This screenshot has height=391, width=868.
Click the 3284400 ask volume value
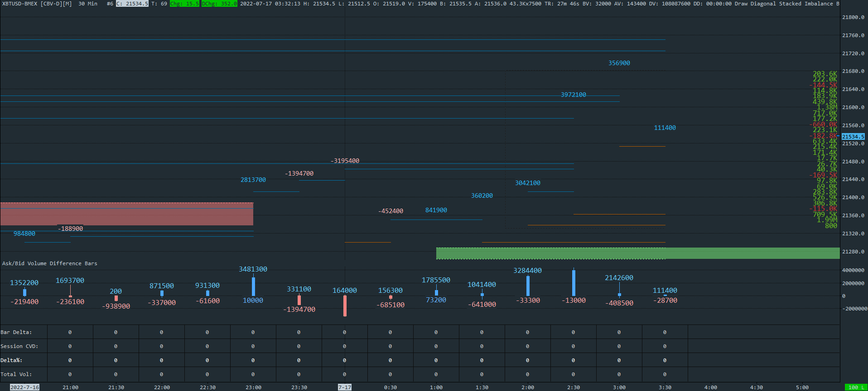527,271
